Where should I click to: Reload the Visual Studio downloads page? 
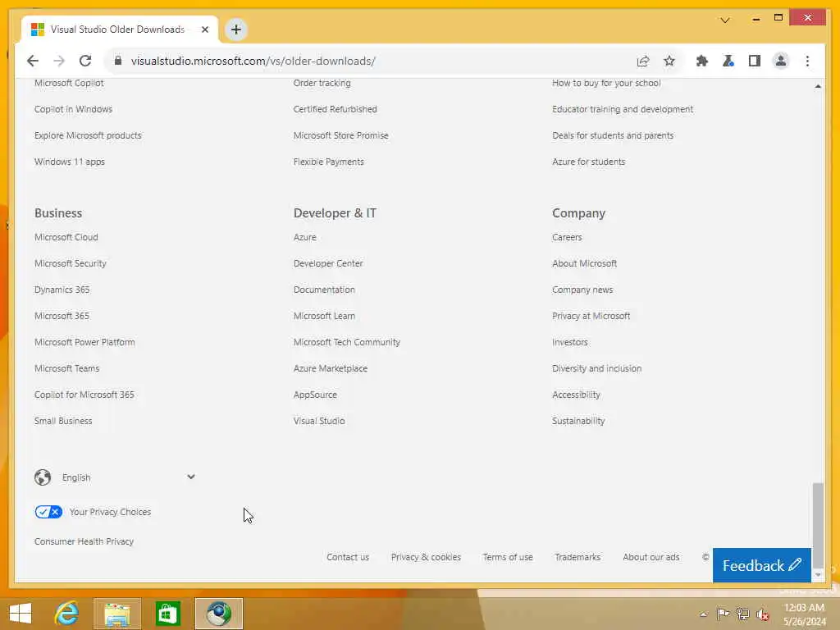[x=85, y=61]
